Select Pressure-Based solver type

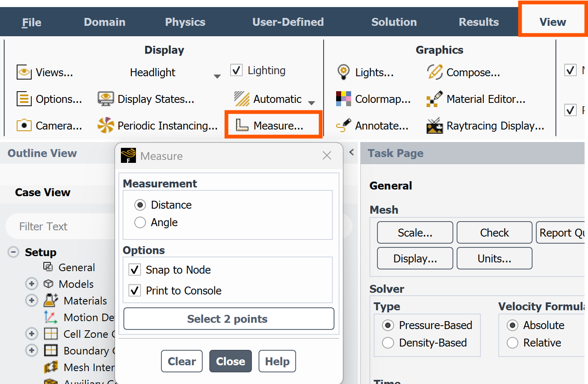coord(388,325)
